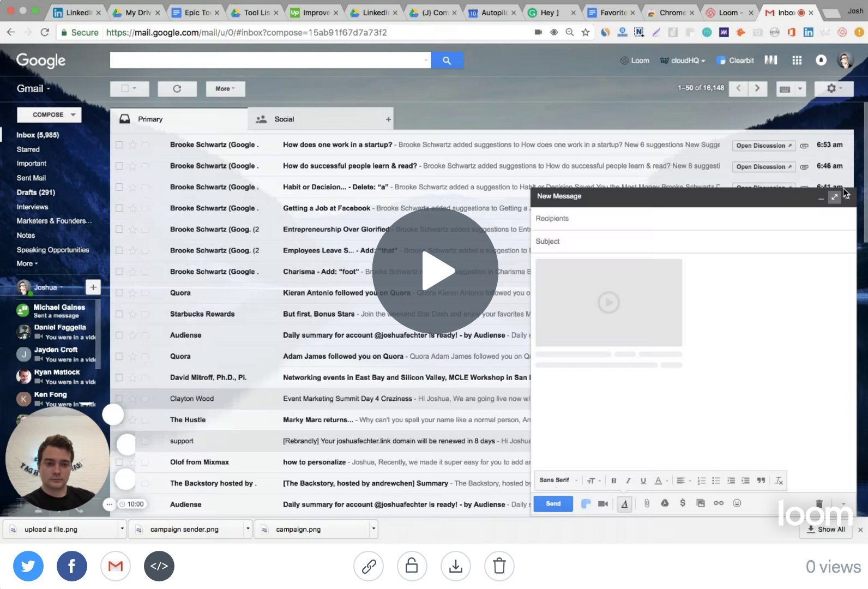Open Google apps grid
Screen dimensions: 868x589
(797, 61)
